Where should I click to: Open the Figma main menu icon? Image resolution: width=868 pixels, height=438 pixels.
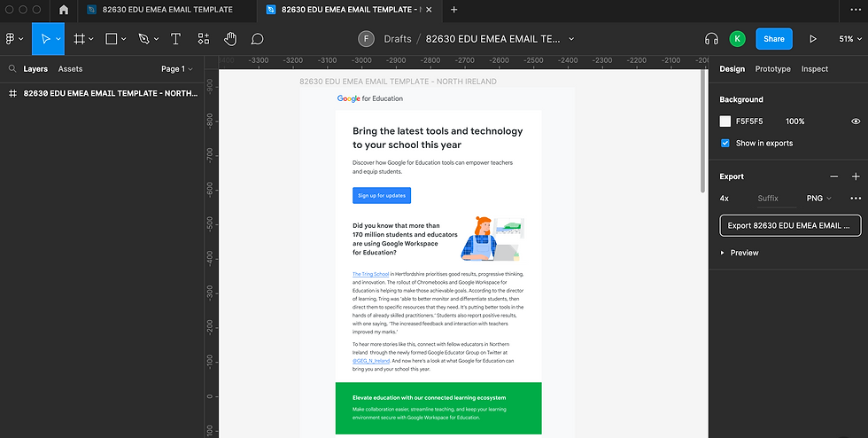(x=10, y=39)
